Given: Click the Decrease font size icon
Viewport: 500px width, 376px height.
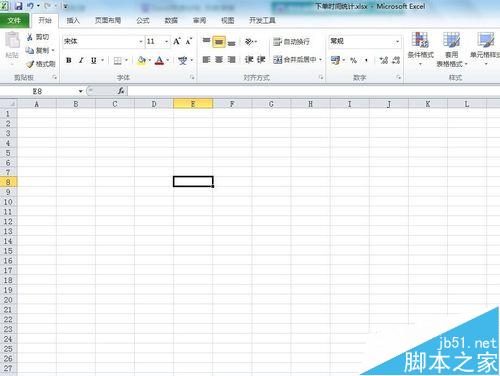Looking at the screenshot, I should (x=189, y=41).
